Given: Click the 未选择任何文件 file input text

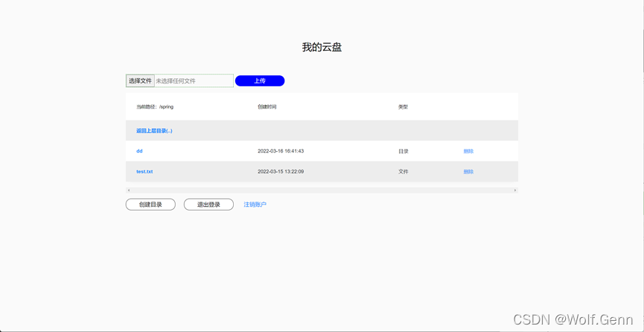Looking at the screenshot, I should [176, 81].
